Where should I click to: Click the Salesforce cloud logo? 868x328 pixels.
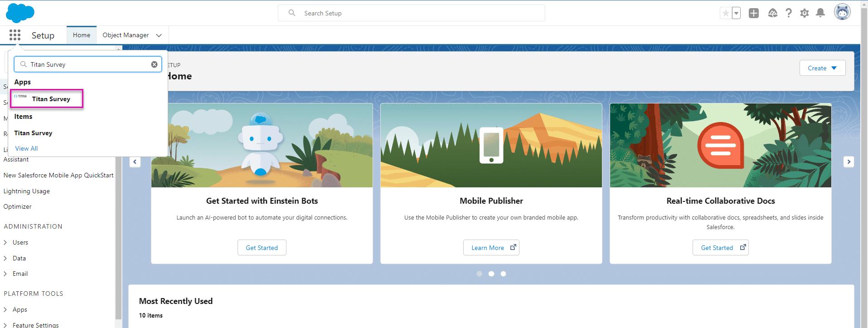tap(20, 13)
